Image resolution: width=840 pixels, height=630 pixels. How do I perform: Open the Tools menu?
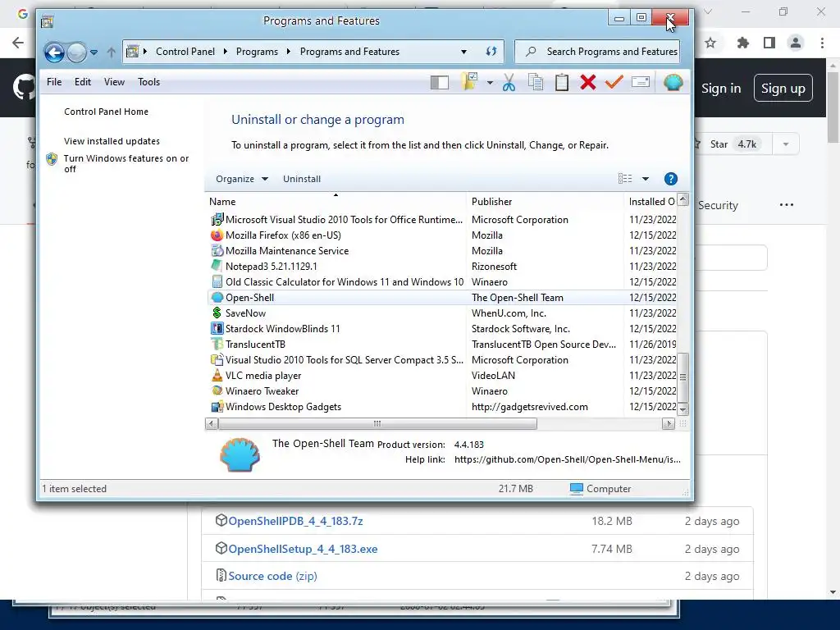149,82
